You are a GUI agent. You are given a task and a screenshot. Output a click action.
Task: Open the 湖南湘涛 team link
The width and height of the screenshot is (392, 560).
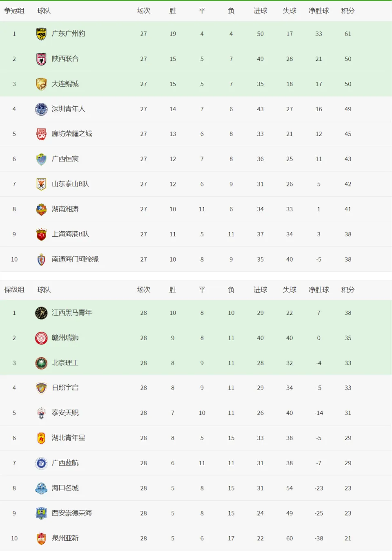65,209
